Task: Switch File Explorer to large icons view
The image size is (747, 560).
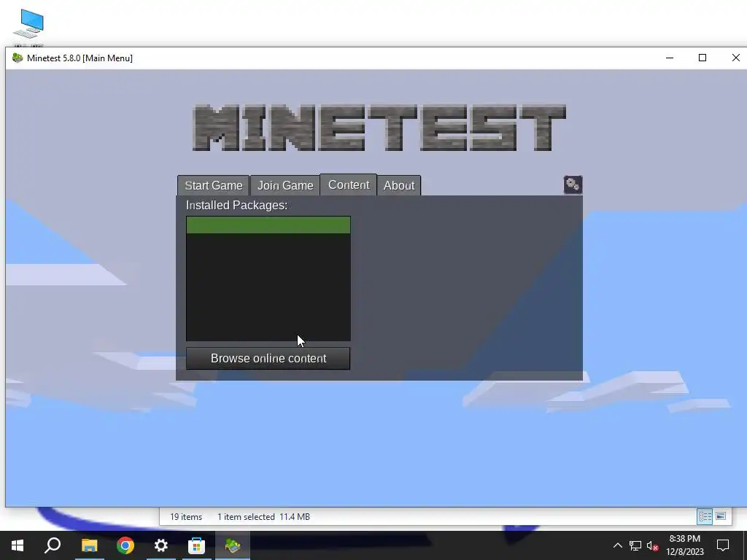Action: 721,517
